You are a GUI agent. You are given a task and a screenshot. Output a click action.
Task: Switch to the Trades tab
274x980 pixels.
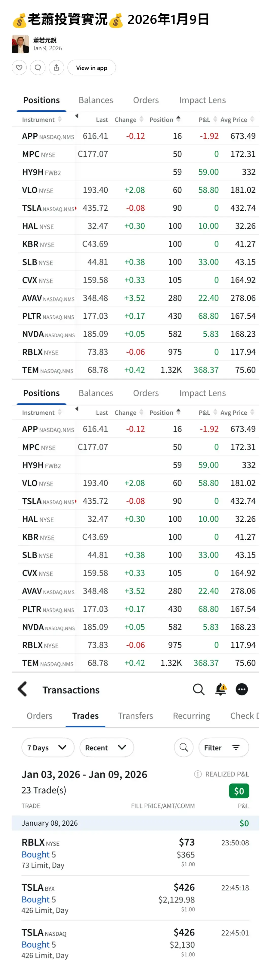click(85, 716)
